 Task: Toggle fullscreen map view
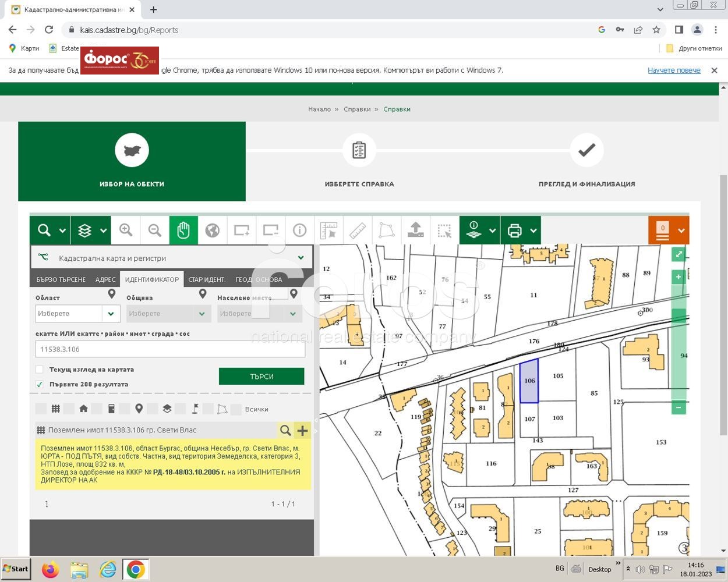(x=678, y=254)
